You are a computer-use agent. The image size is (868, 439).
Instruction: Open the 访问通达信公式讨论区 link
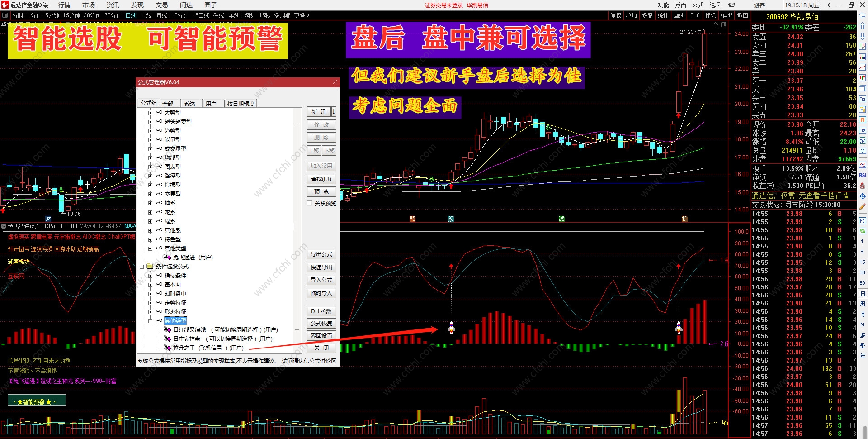click(309, 361)
